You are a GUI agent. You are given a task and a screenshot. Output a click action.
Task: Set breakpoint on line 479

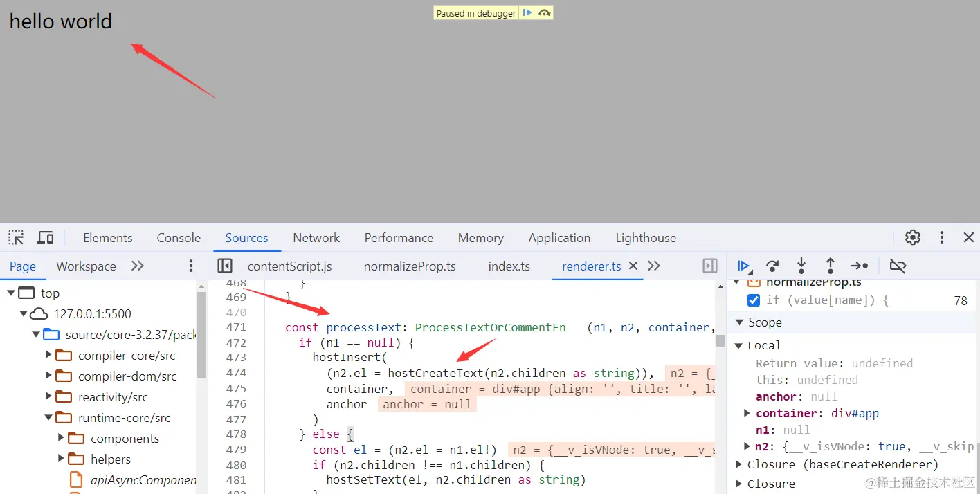click(x=236, y=450)
